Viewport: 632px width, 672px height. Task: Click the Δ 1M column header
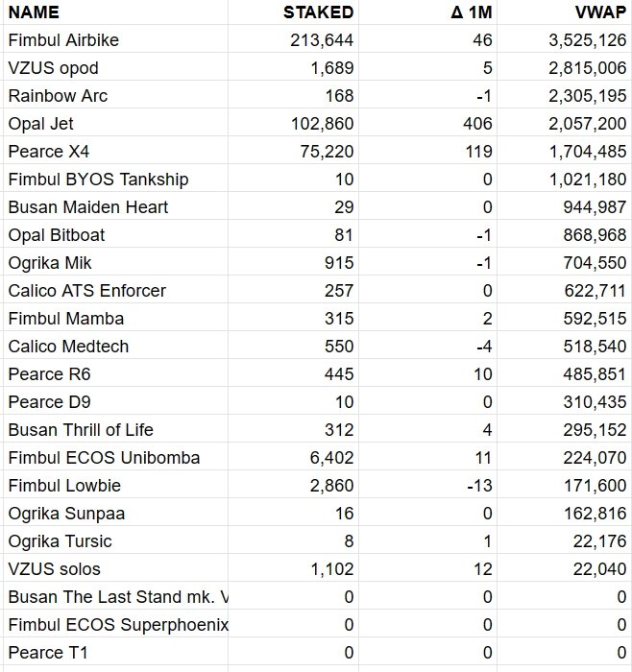point(473,12)
